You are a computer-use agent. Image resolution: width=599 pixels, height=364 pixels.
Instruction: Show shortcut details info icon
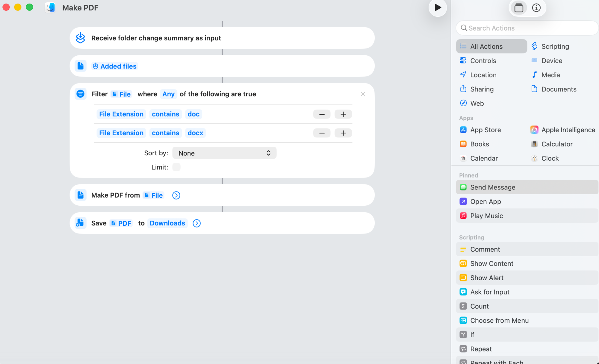pos(536,8)
